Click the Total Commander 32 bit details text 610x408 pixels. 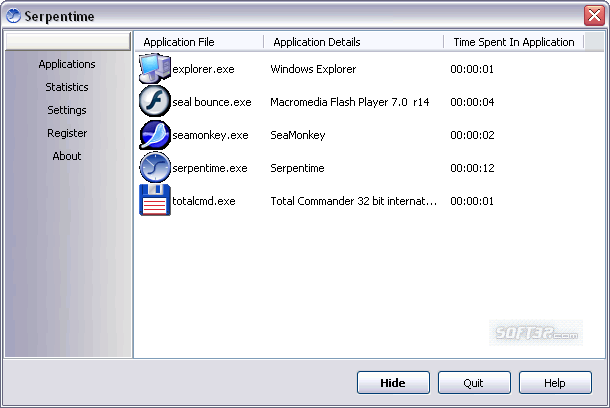tap(354, 201)
